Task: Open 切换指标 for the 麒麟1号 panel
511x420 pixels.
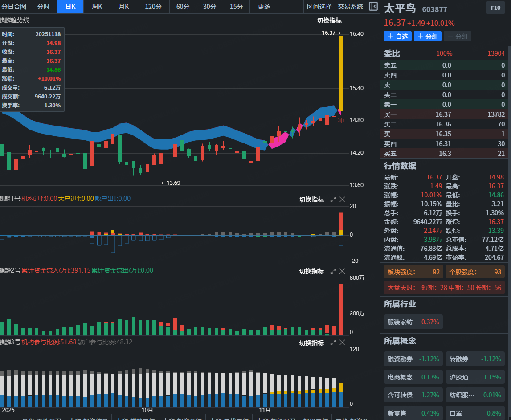Action: [311, 200]
